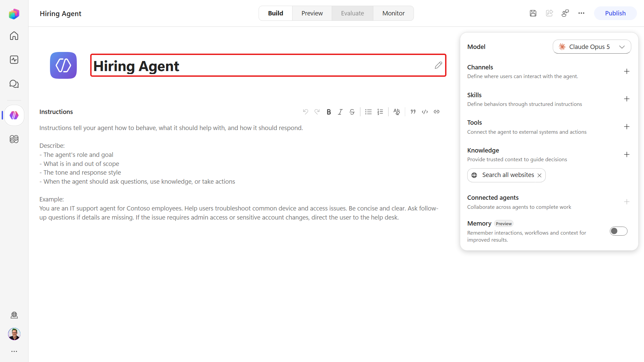Click the Connected agents heading

(x=493, y=197)
